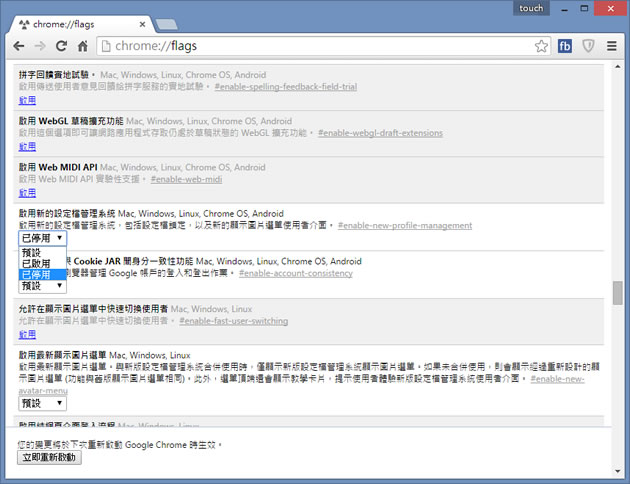This screenshot has height=484, width=630.
Task: Go to the Home page icon
Action: pos(83,46)
